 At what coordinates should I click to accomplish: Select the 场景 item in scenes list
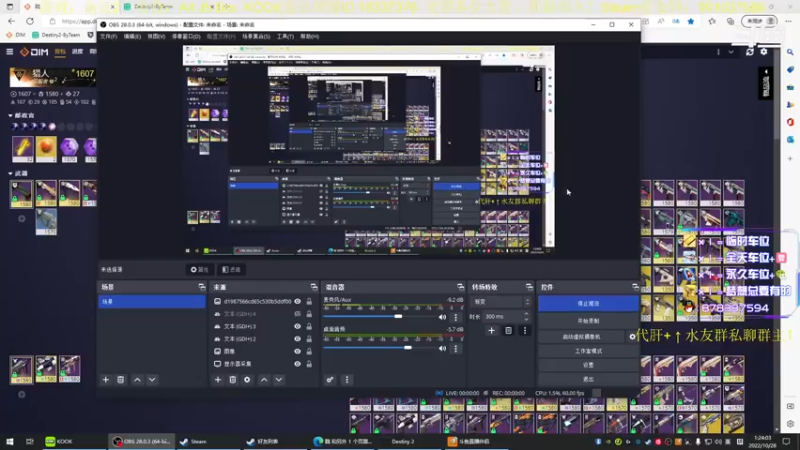pyautogui.click(x=152, y=302)
